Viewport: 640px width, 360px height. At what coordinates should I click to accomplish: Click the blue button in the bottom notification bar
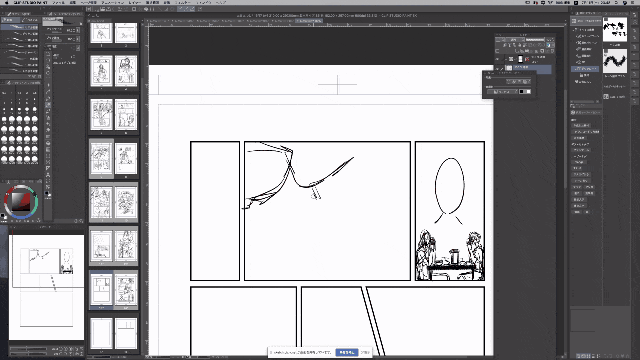pyautogui.click(x=347, y=352)
